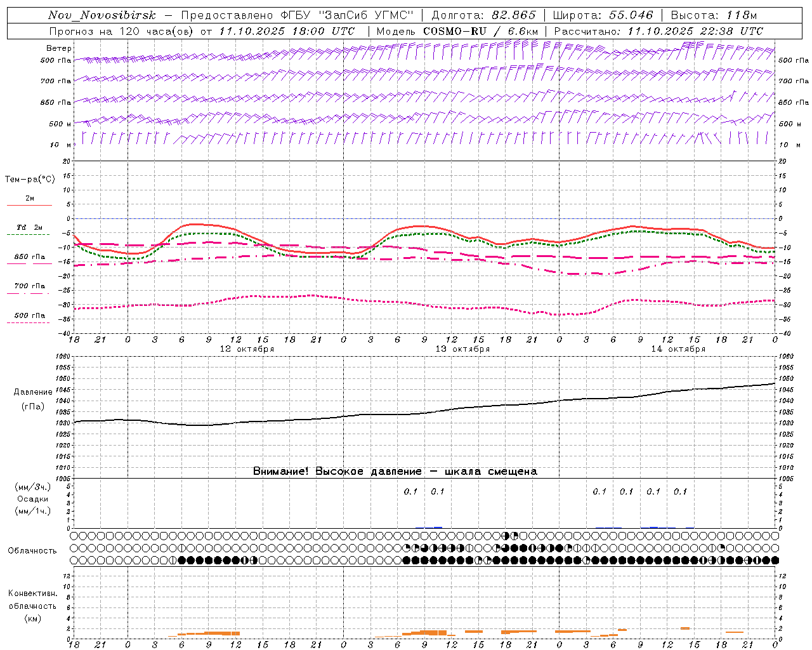The height and width of the screenshot is (650, 812).
Task: Click the Рассчитано: 11.10.2025 22:38 UTC timestamp
Action: pyautogui.click(x=658, y=31)
